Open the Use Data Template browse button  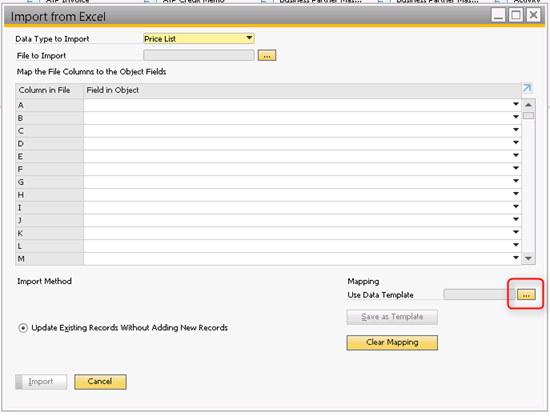[x=526, y=295]
